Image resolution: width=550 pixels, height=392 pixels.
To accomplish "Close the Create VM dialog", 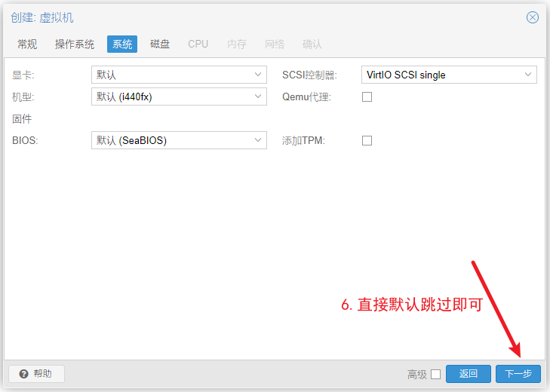I will pyautogui.click(x=533, y=17).
